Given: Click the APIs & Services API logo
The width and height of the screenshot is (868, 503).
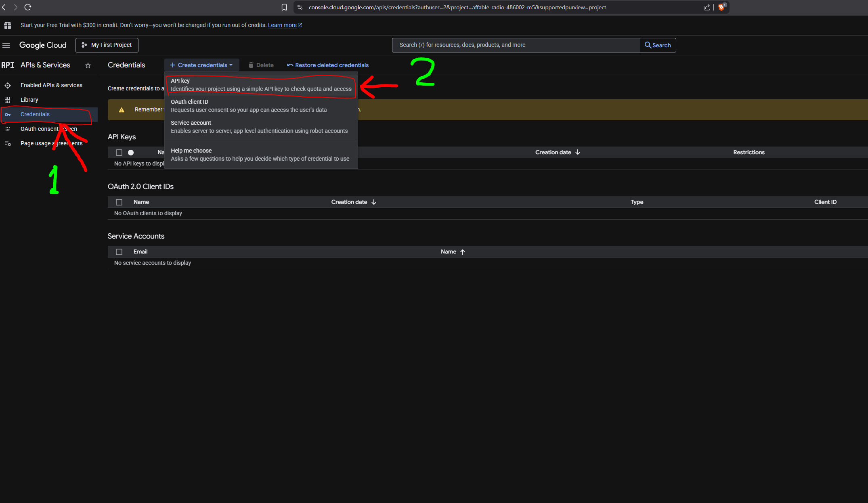Looking at the screenshot, I should pos(8,65).
